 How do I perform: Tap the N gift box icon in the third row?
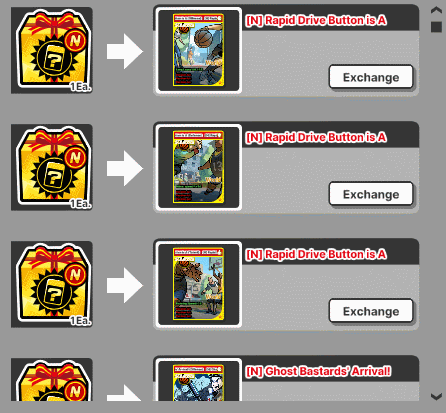(x=52, y=284)
